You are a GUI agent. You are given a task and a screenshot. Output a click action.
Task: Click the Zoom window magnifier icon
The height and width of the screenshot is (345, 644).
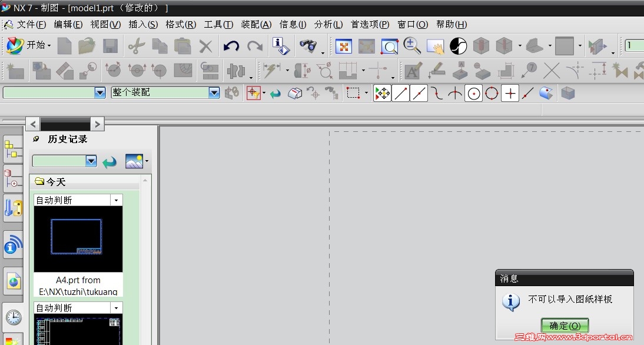[389, 46]
